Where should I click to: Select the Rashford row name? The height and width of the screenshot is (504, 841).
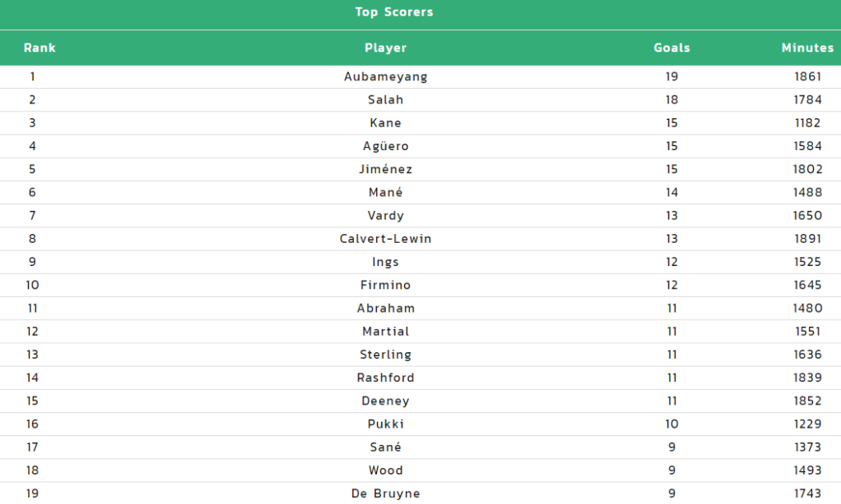click(x=386, y=378)
